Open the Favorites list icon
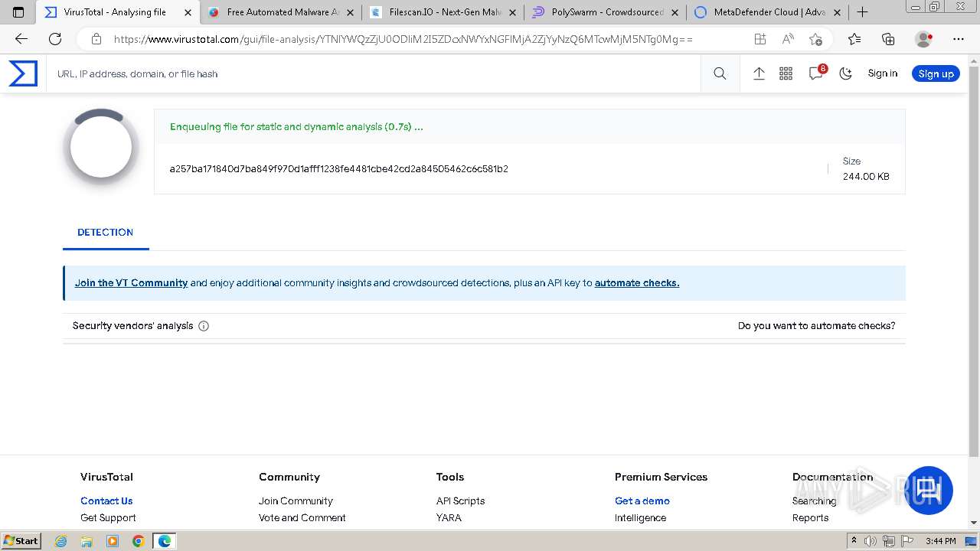The height and width of the screenshot is (551, 980). pyautogui.click(x=854, y=39)
